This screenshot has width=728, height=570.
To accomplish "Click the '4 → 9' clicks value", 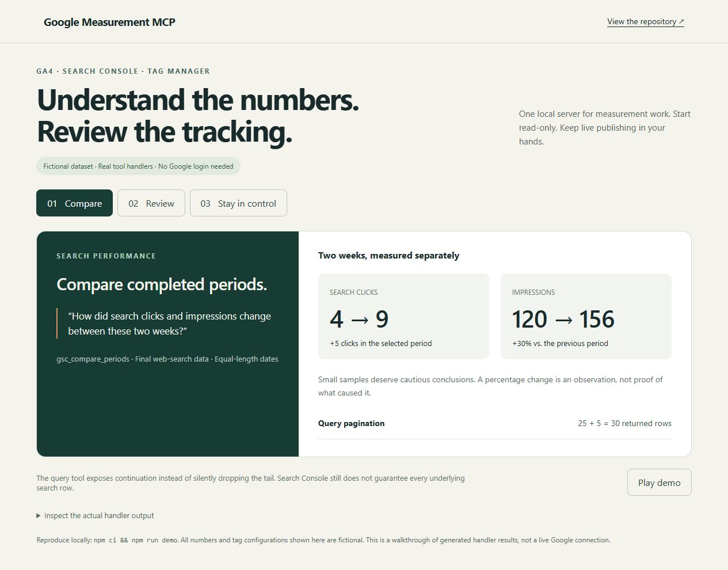I will pyautogui.click(x=359, y=319).
